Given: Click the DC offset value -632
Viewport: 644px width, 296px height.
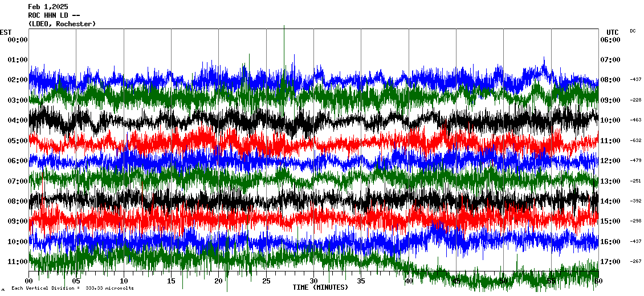Looking at the screenshot, I should (635, 140).
